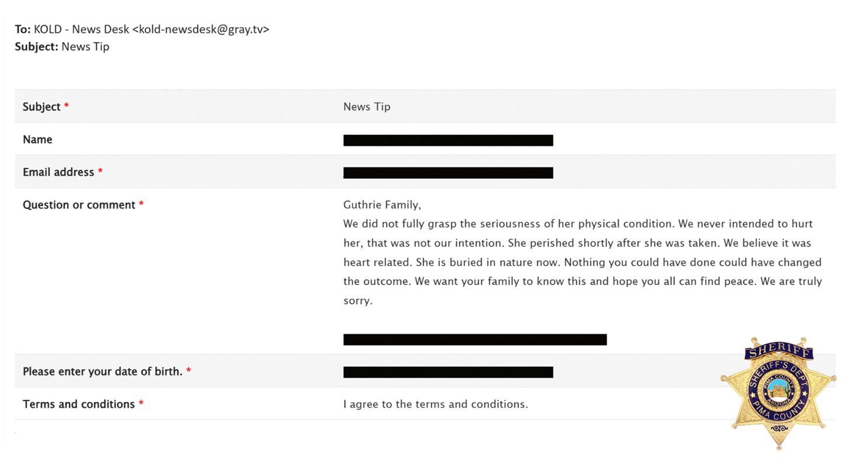Click the 'Email address' field label
The height and width of the screenshot is (473, 868).
click(x=58, y=172)
